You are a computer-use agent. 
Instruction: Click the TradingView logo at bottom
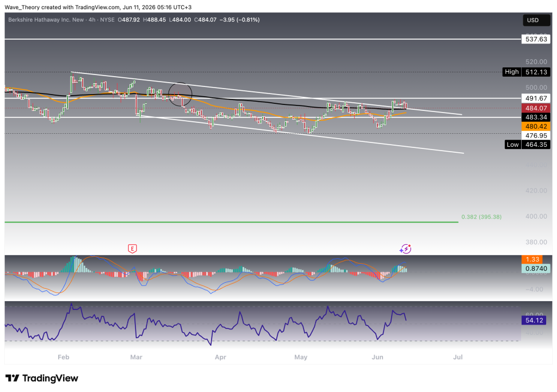(x=41, y=378)
